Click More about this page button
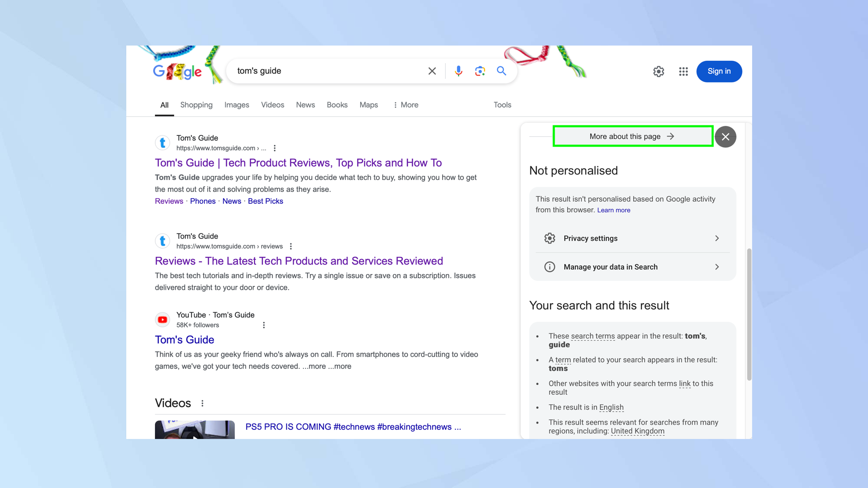Image resolution: width=868 pixels, height=488 pixels. point(632,137)
